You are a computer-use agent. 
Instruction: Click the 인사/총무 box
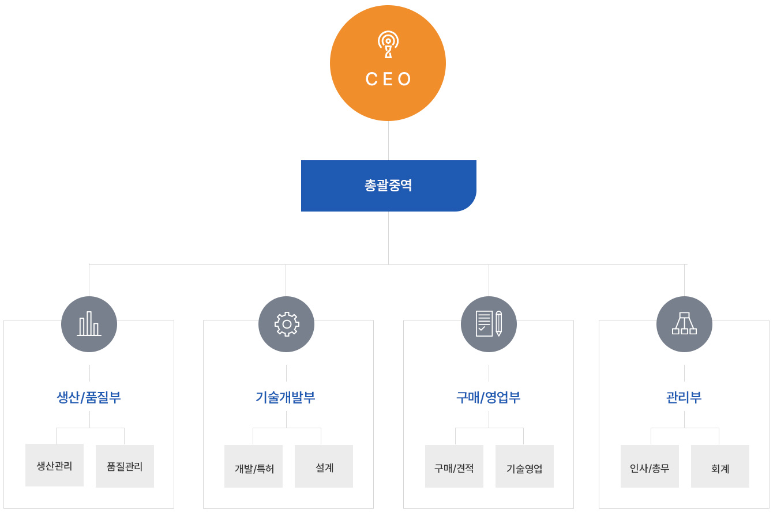pos(650,466)
